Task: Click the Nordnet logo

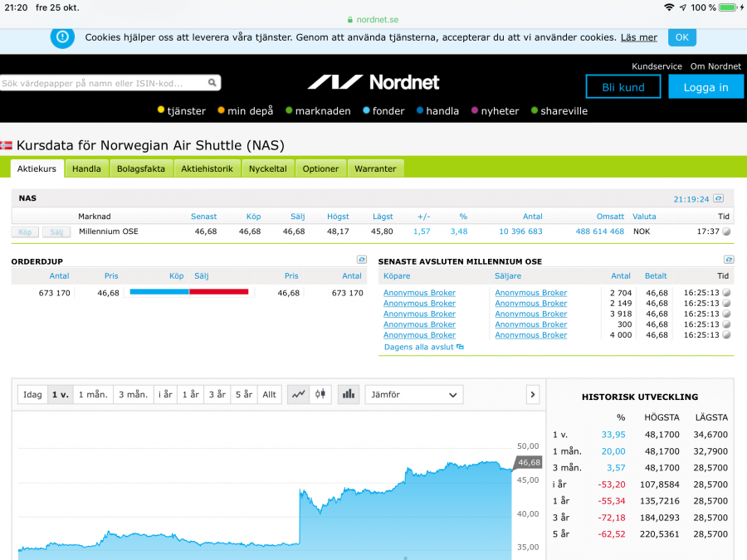Action: pos(373,82)
